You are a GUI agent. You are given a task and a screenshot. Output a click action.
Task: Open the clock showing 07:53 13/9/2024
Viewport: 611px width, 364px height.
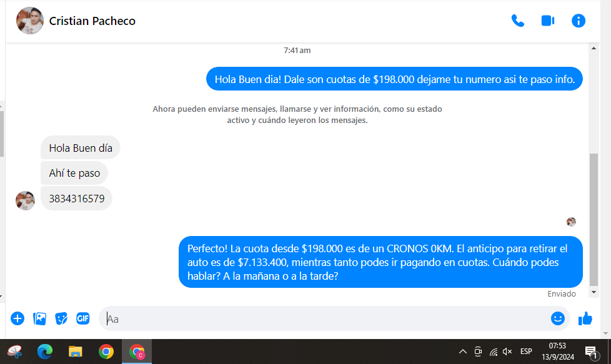tap(558, 352)
